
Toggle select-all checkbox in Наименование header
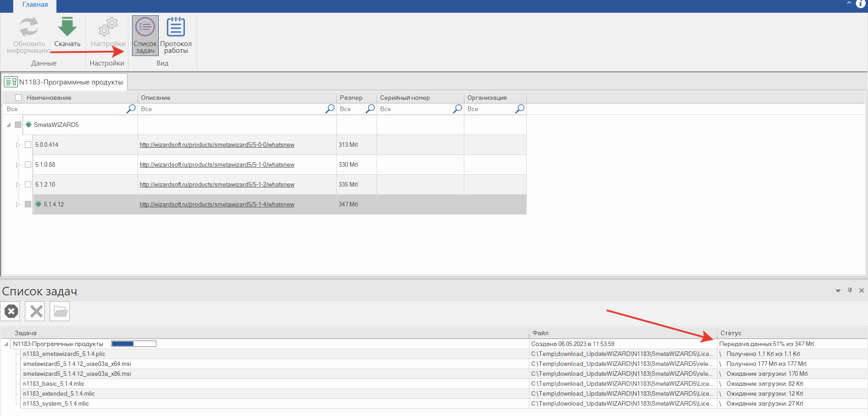click(19, 98)
